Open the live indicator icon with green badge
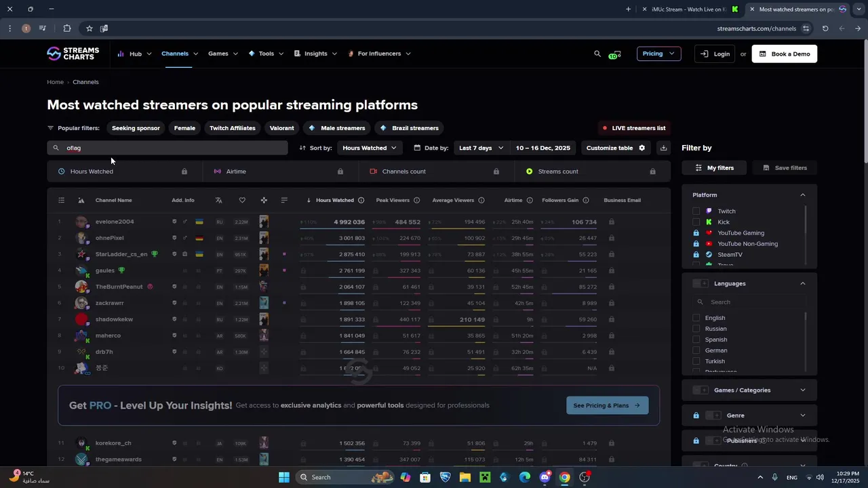Viewport: 868px width, 488px height. (614, 54)
